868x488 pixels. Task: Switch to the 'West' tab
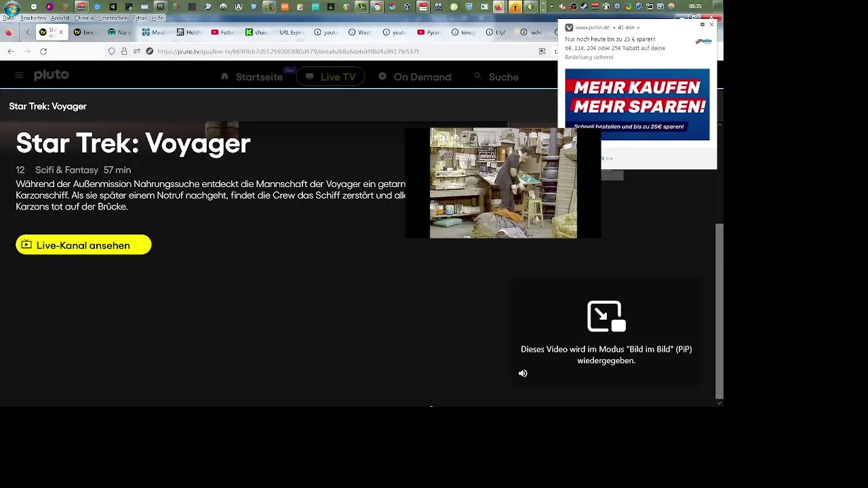click(x=360, y=32)
